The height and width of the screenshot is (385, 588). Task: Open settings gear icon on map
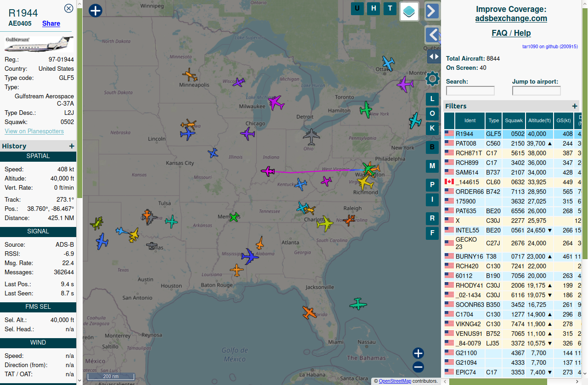point(432,79)
